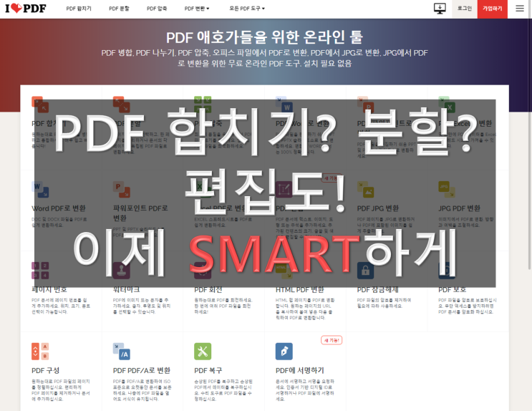Click the PDF 편집 edit icon
This screenshot has height=411, width=532.
(x=284, y=189)
